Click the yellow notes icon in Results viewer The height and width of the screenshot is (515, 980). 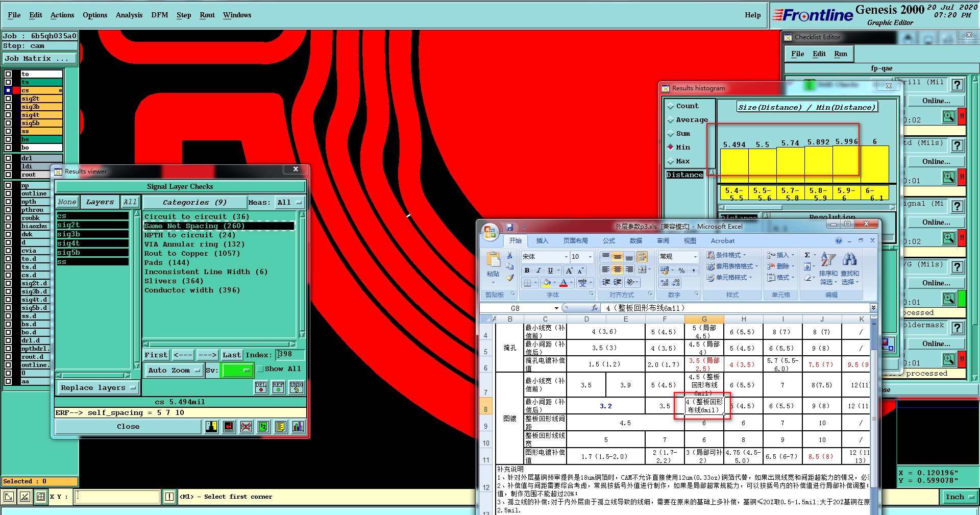click(x=281, y=427)
